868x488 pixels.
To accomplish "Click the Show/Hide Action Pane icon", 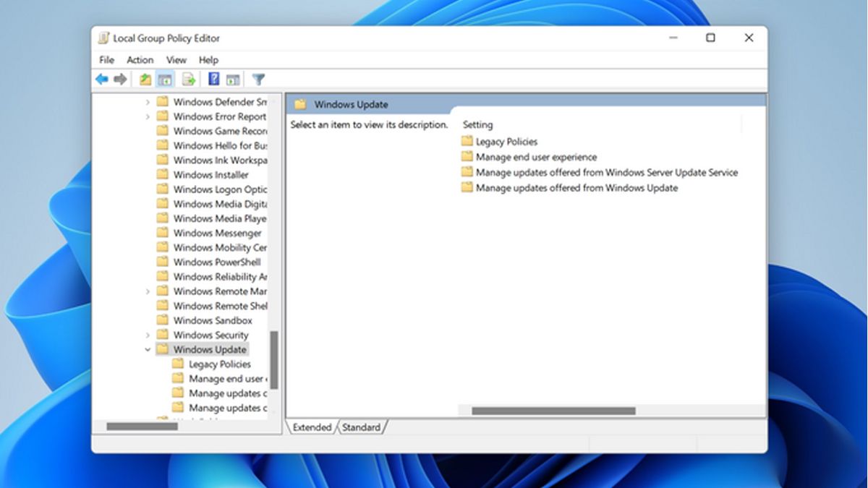I will pos(232,79).
